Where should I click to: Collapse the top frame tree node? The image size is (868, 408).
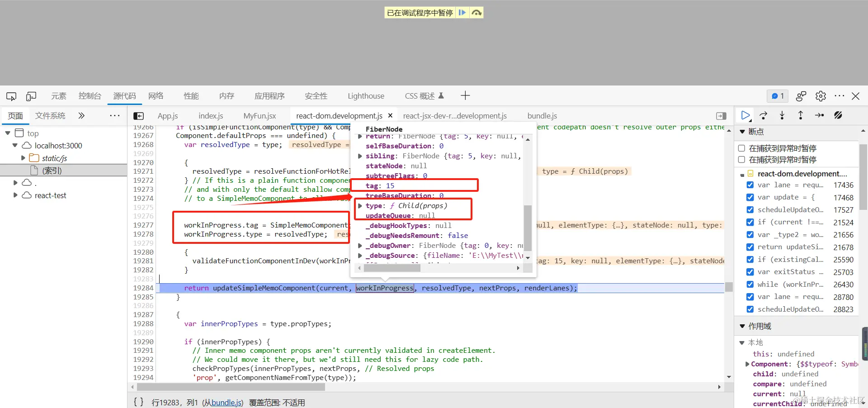click(x=8, y=133)
